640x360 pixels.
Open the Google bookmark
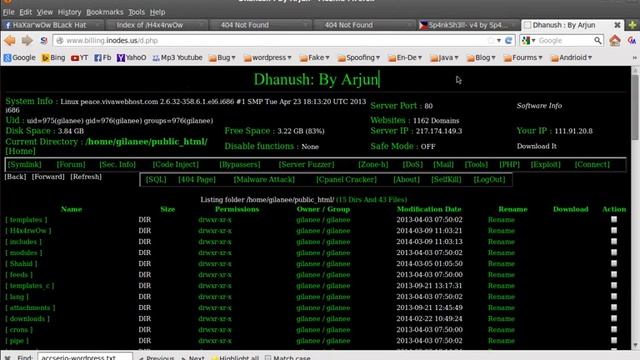coord(20,58)
